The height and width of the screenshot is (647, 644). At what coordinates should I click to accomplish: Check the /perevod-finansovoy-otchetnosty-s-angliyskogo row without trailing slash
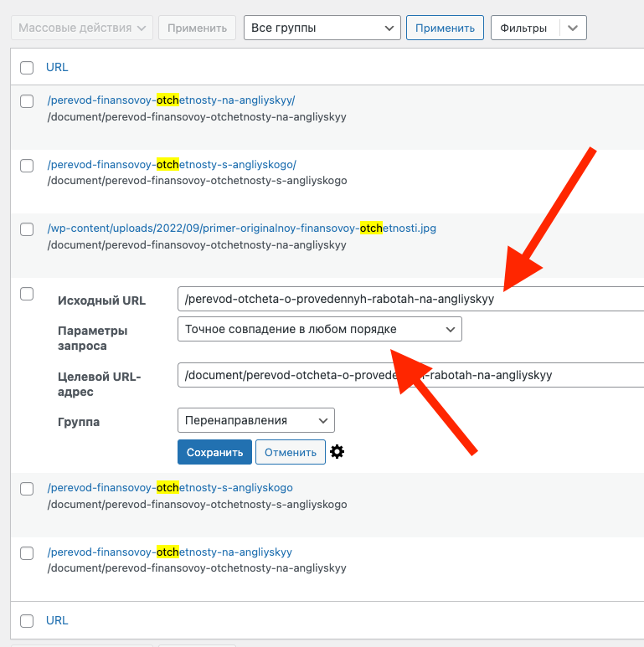[27, 489]
